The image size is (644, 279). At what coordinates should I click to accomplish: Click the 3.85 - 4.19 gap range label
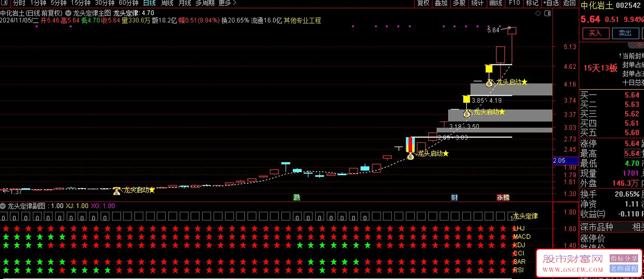coord(487,101)
